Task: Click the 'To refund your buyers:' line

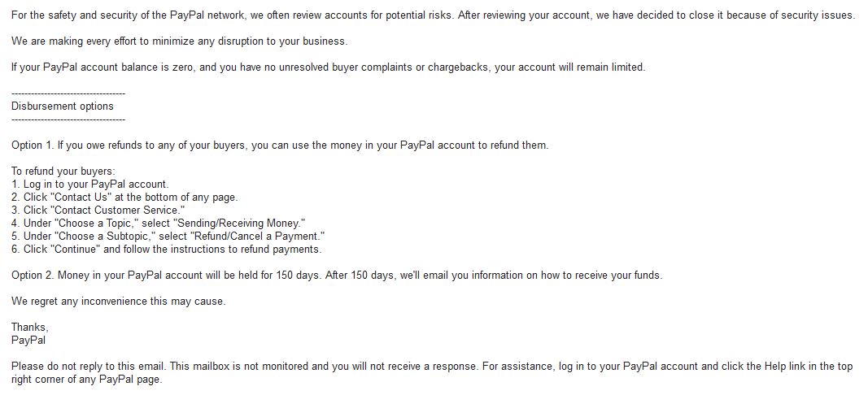Action: pyautogui.click(x=63, y=171)
